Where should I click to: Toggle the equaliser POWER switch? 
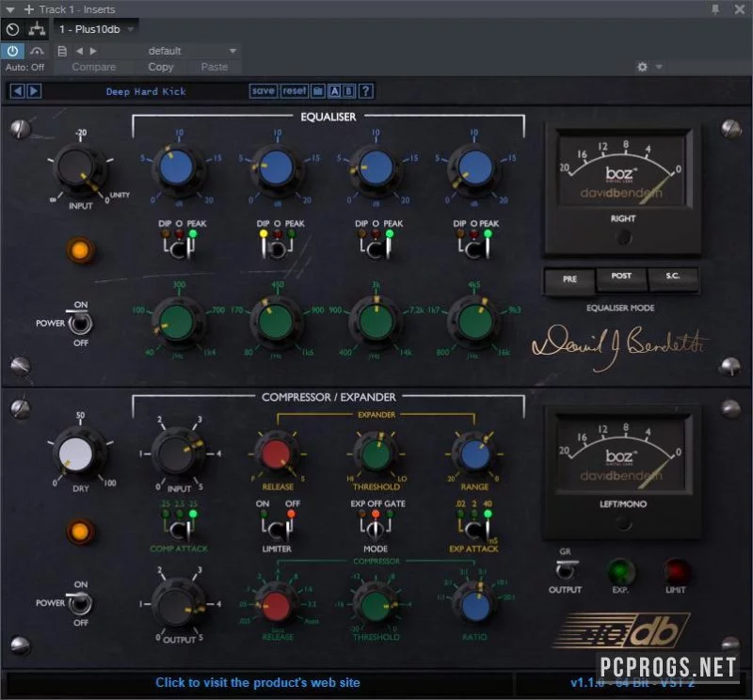tap(80, 323)
